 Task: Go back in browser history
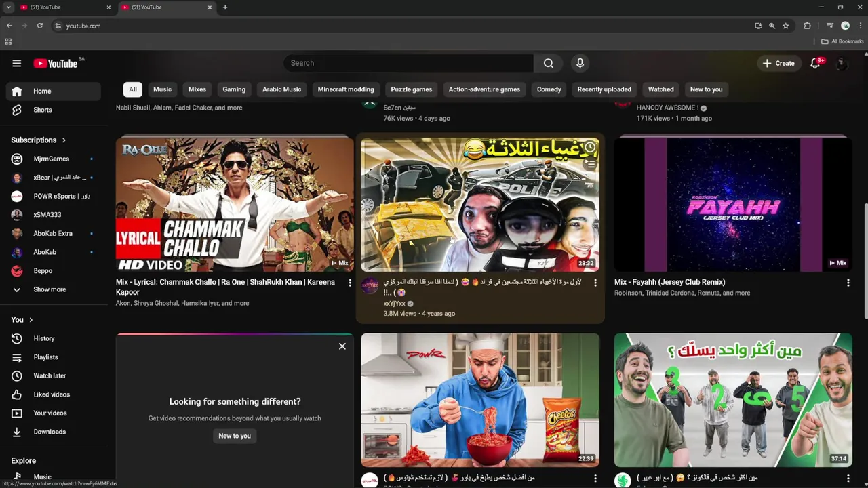click(9, 26)
